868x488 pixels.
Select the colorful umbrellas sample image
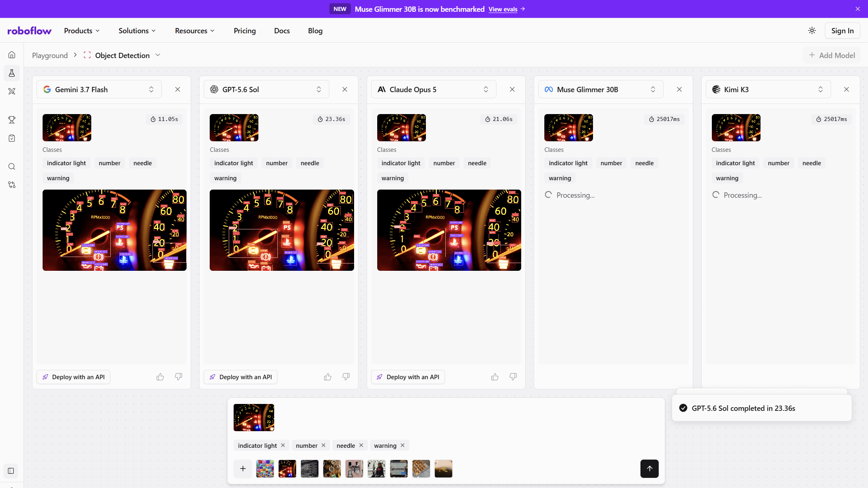click(265, 469)
